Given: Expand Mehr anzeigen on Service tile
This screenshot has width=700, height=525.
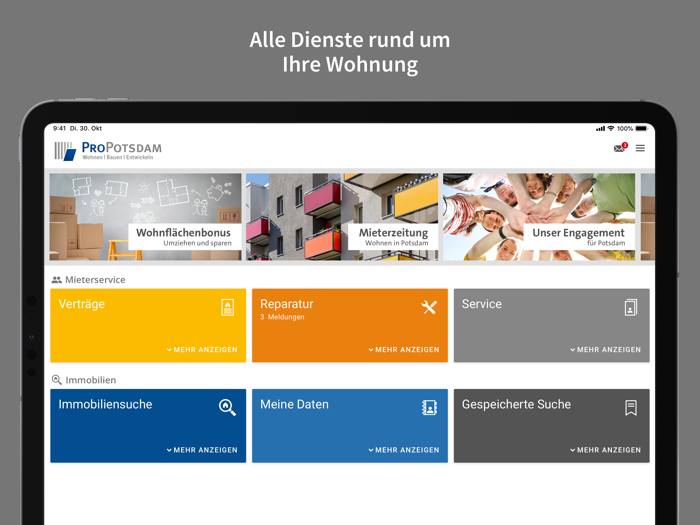Looking at the screenshot, I should 606,350.
